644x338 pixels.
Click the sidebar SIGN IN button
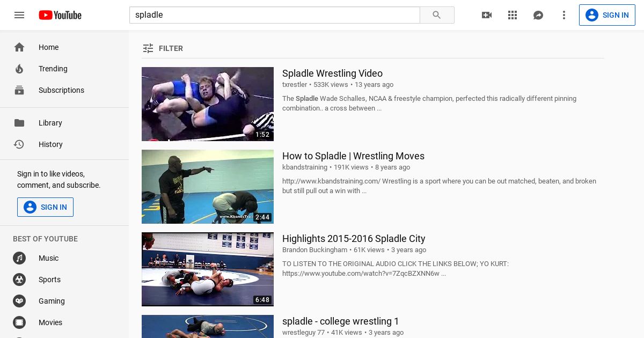[45, 207]
